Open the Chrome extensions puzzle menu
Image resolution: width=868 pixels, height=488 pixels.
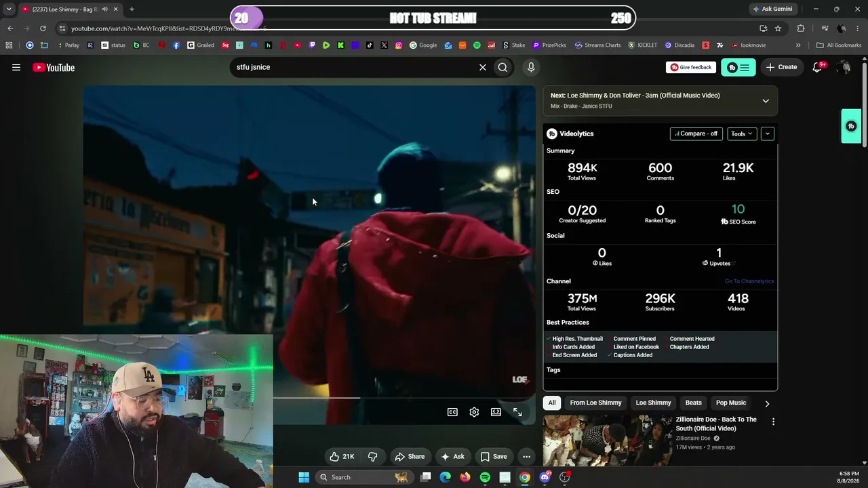pyautogui.click(x=801, y=28)
